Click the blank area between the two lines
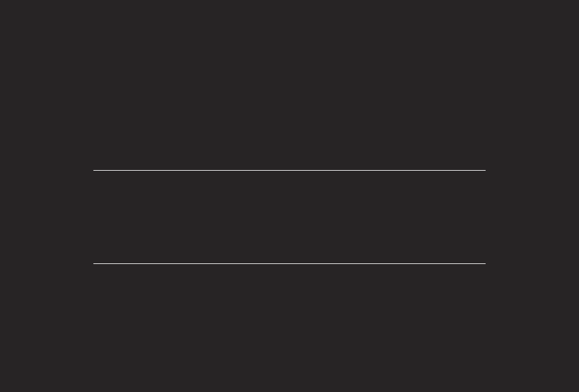 point(289,216)
